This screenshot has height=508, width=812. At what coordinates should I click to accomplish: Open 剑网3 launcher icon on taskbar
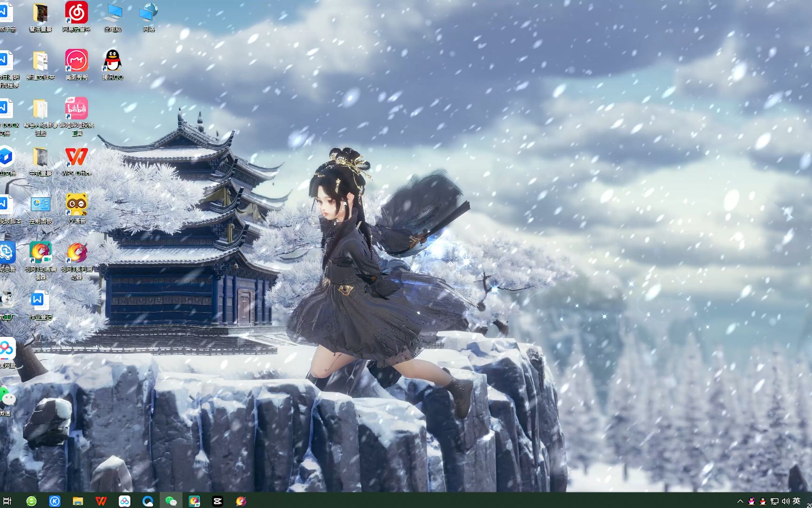click(x=241, y=501)
